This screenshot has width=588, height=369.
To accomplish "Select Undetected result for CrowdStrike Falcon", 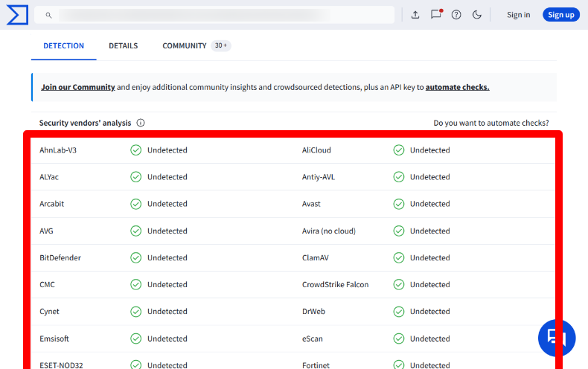I will pyautogui.click(x=429, y=285).
